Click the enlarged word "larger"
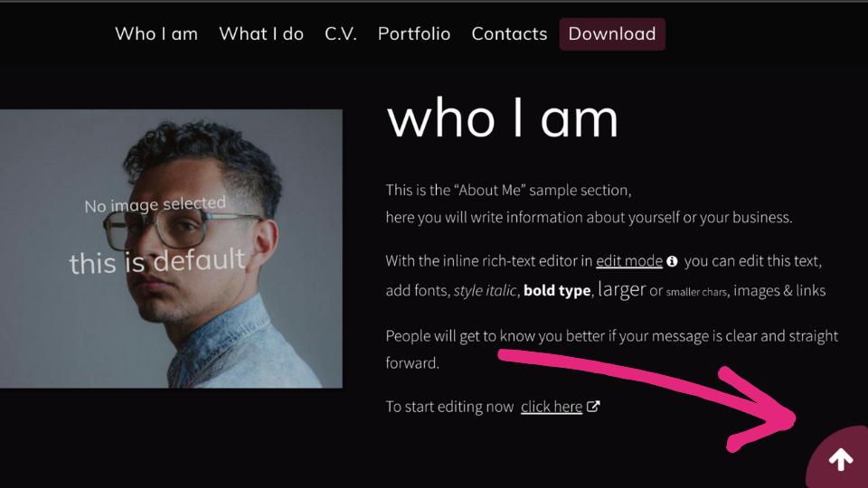 click(621, 290)
